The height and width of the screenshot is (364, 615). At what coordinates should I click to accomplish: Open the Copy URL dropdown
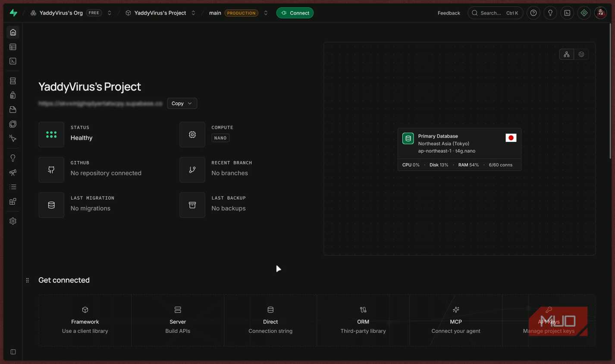coord(182,104)
